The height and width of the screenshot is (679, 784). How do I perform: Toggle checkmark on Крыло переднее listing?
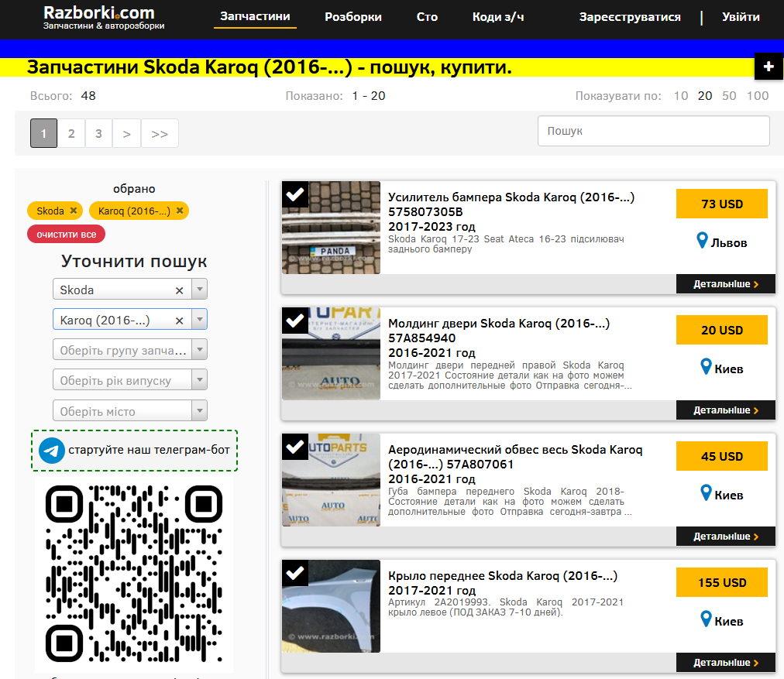pos(295,573)
